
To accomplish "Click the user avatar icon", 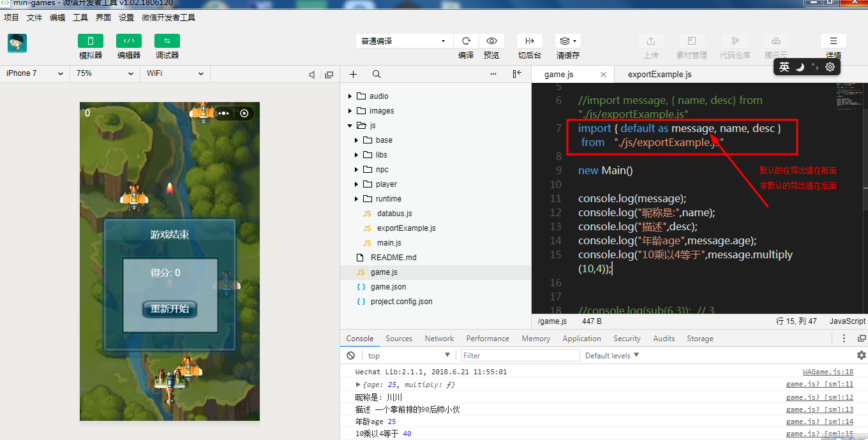I will point(17,43).
